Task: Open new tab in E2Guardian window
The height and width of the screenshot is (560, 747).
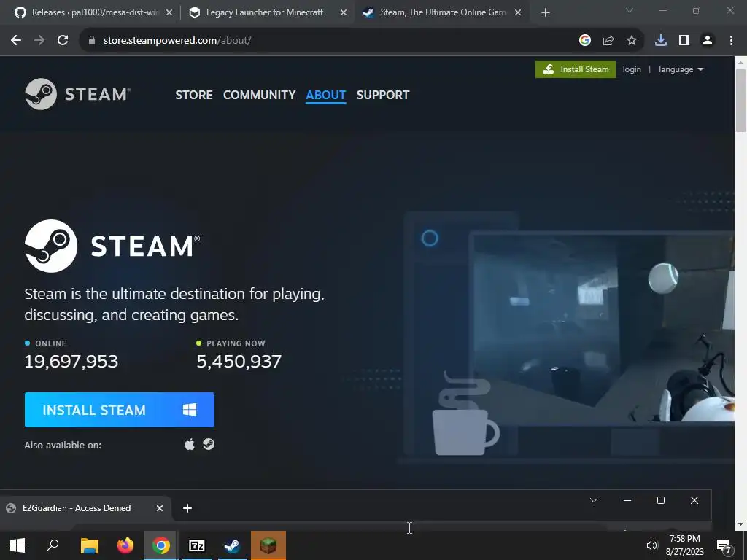Action: [187, 508]
